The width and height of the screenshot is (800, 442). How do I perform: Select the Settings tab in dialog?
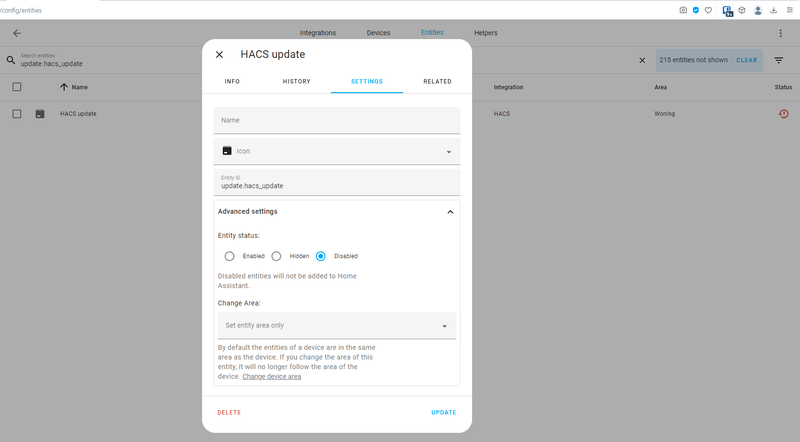tap(367, 81)
